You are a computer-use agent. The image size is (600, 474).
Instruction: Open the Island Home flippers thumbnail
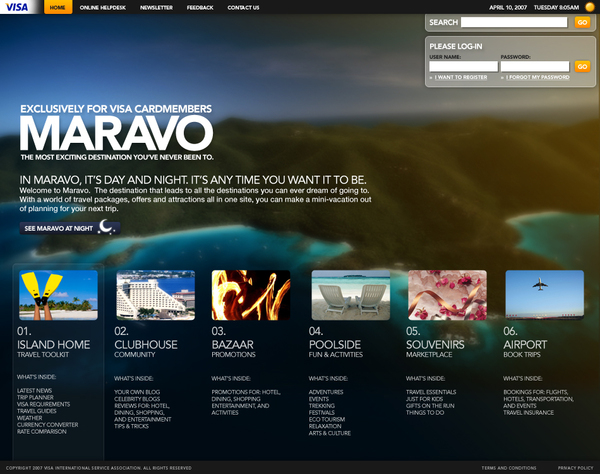(59, 295)
